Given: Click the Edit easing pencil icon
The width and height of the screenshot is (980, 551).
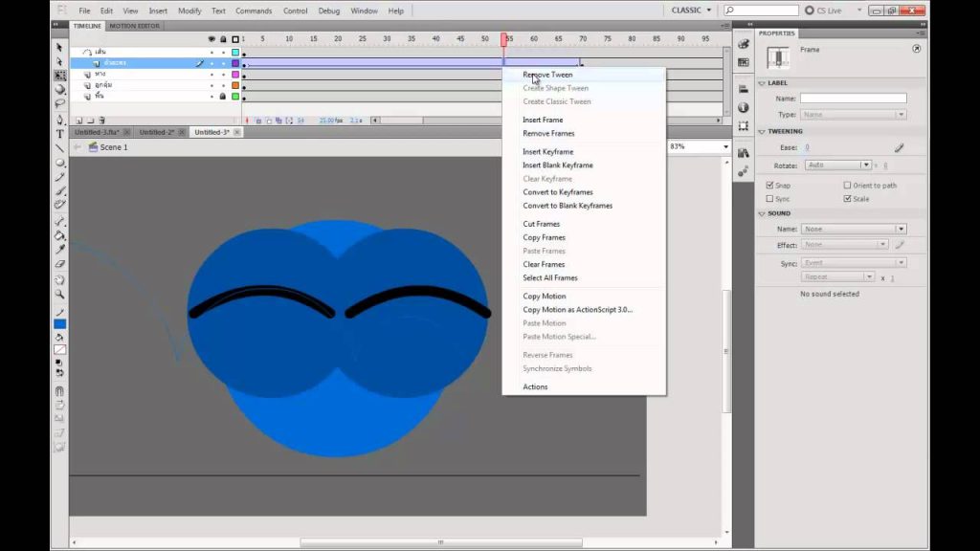Looking at the screenshot, I should 899,148.
